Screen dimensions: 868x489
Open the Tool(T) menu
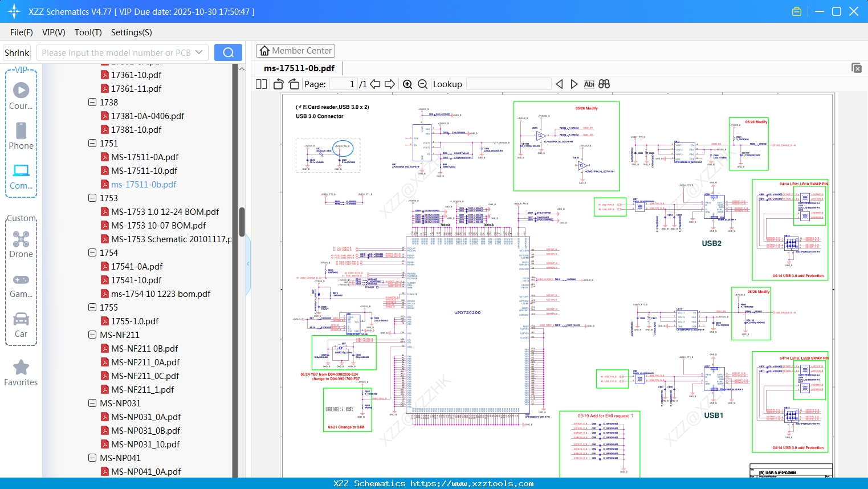(x=88, y=32)
